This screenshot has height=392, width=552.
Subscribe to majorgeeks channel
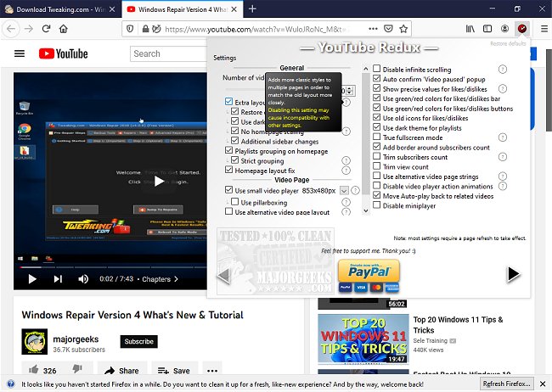tap(138, 341)
